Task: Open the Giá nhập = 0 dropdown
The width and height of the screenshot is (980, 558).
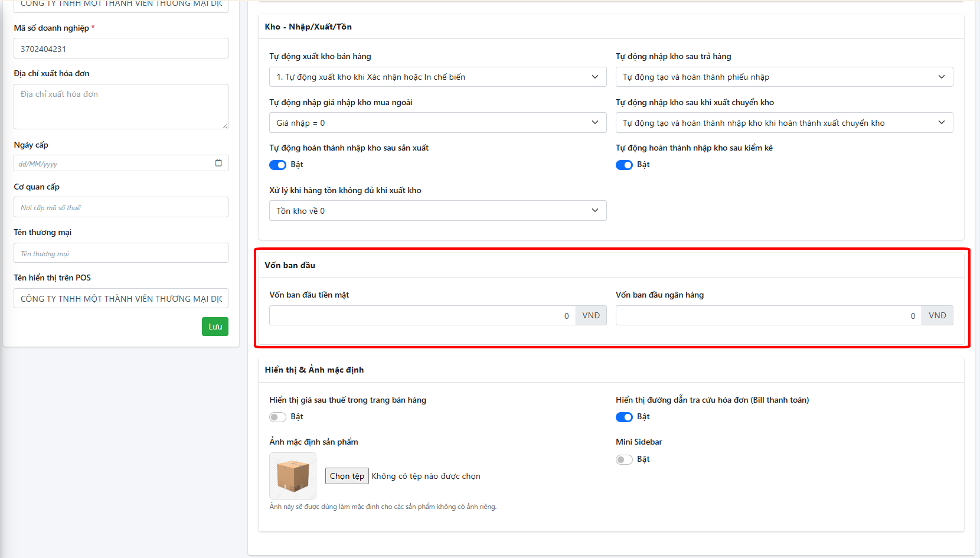Action: pos(437,123)
